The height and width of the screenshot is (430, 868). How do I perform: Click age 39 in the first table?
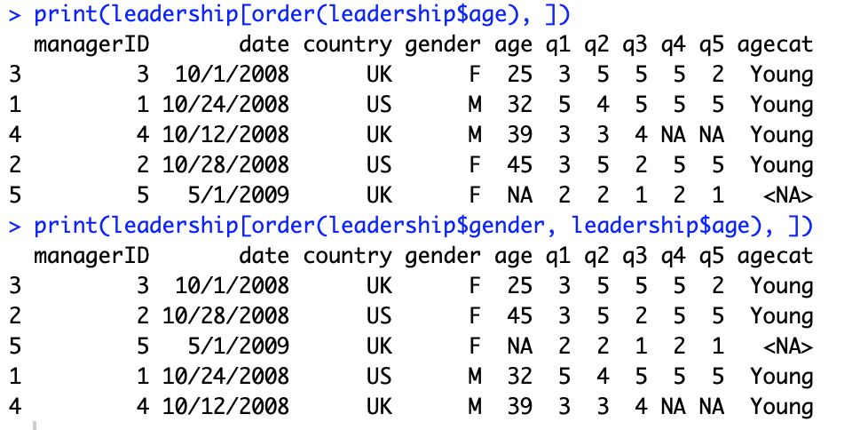(519, 135)
